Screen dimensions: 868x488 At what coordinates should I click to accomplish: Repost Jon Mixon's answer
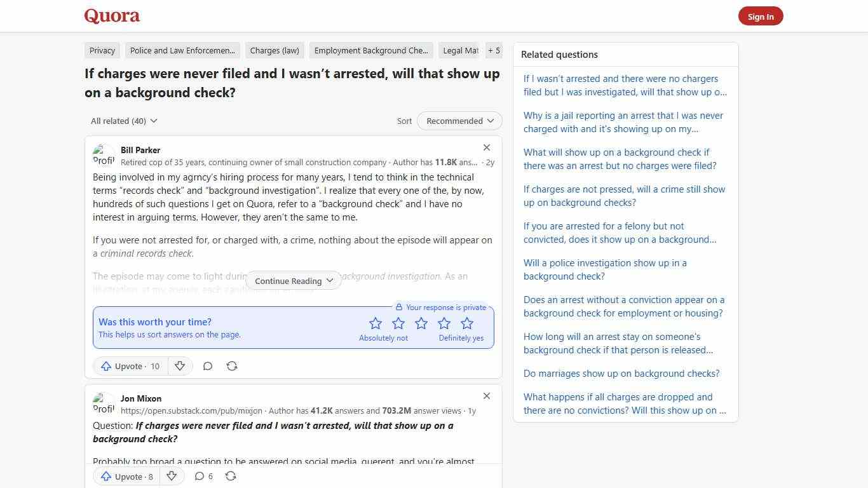click(230, 476)
